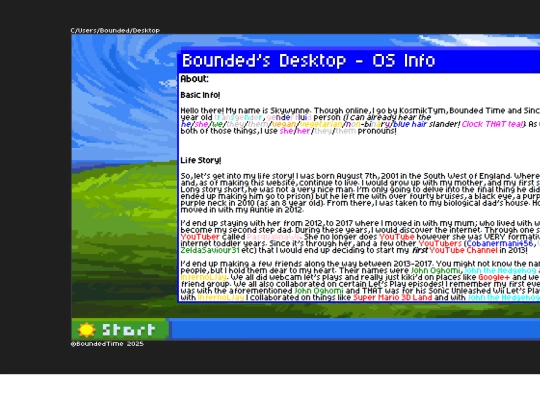Select the red Super Mario 3D Land text
Image resolution: width=540 pixels, height=405 pixels.
click(392, 297)
